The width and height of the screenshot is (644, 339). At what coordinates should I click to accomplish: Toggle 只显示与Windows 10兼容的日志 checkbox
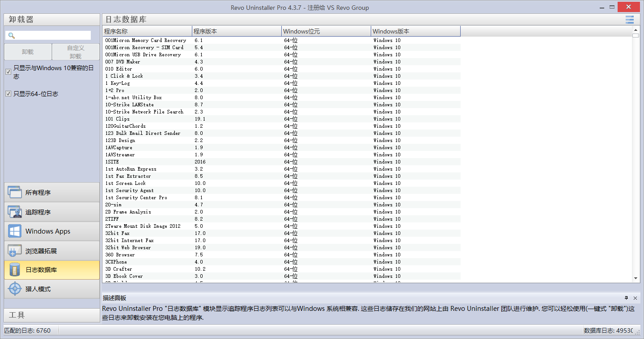point(8,71)
